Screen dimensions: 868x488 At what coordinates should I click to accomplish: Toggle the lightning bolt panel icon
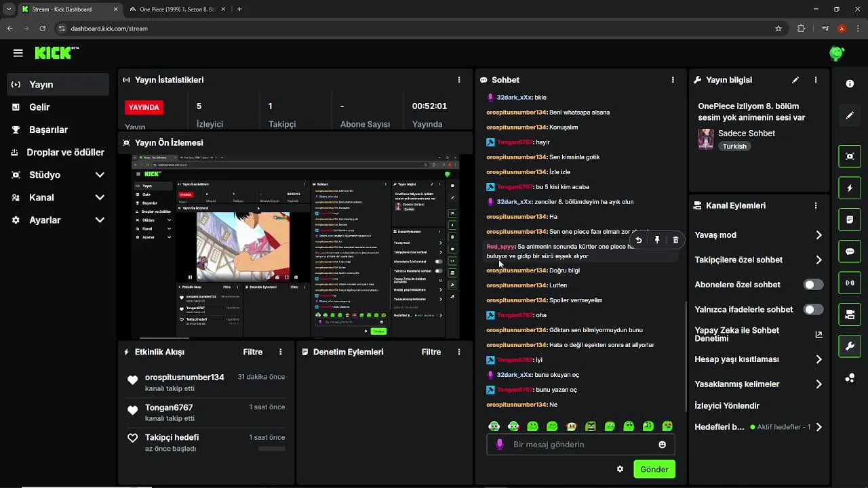(x=850, y=188)
